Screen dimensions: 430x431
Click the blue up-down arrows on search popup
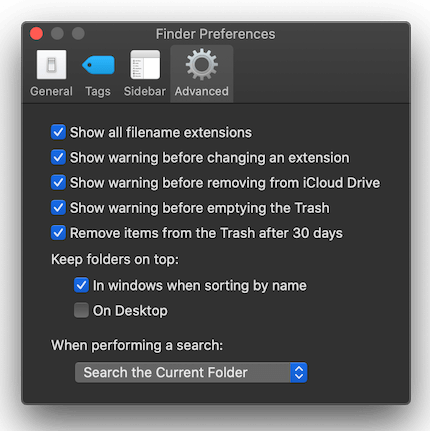(x=299, y=372)
